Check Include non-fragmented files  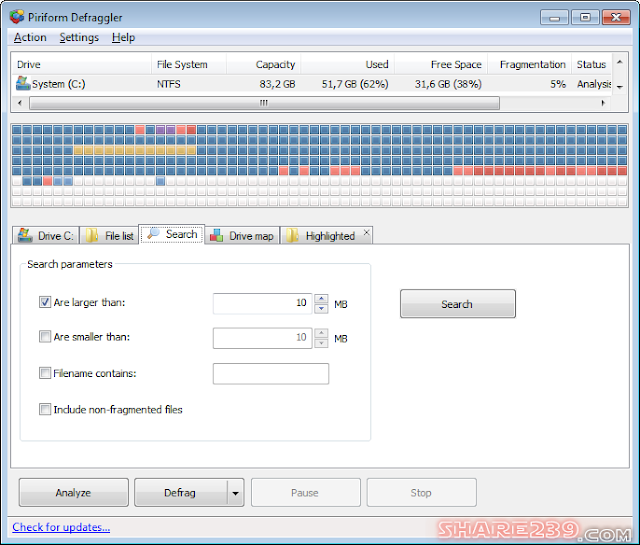(x=44, y=409)
